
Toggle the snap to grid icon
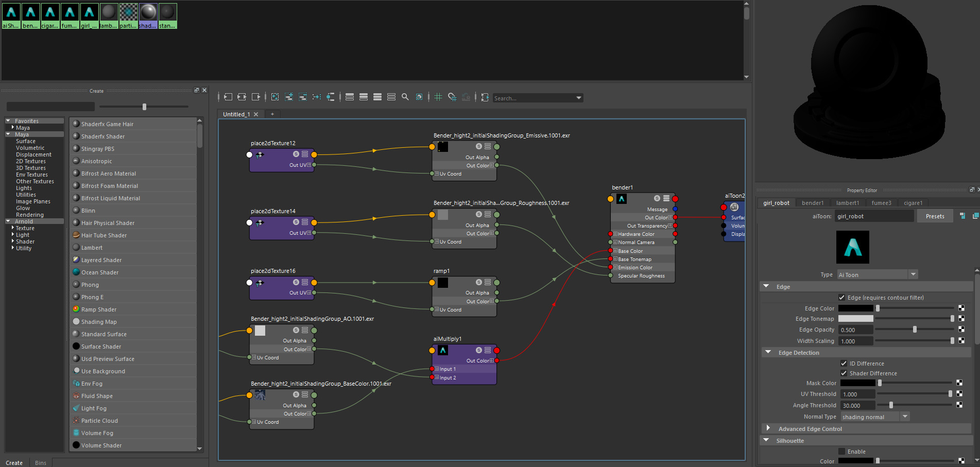click(452, 97)
